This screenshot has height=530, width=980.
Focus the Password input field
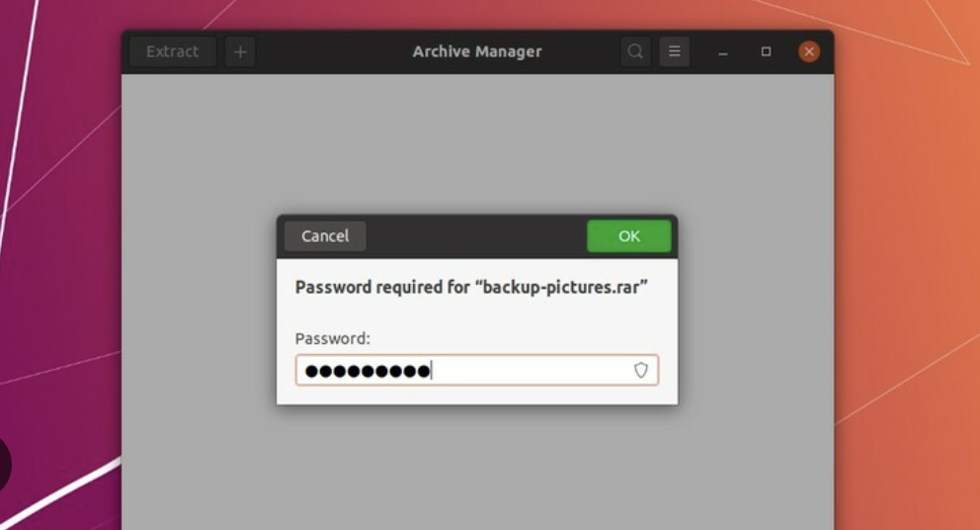coord(477,370)
